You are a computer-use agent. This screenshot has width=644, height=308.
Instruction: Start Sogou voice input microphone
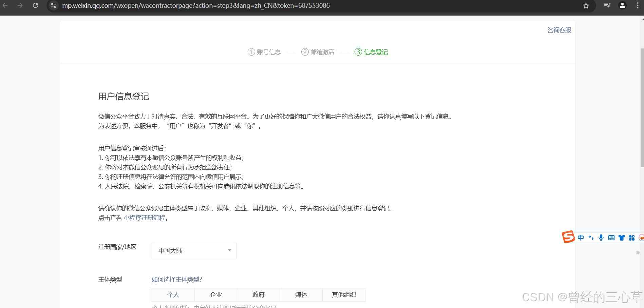tap(601, 238)
